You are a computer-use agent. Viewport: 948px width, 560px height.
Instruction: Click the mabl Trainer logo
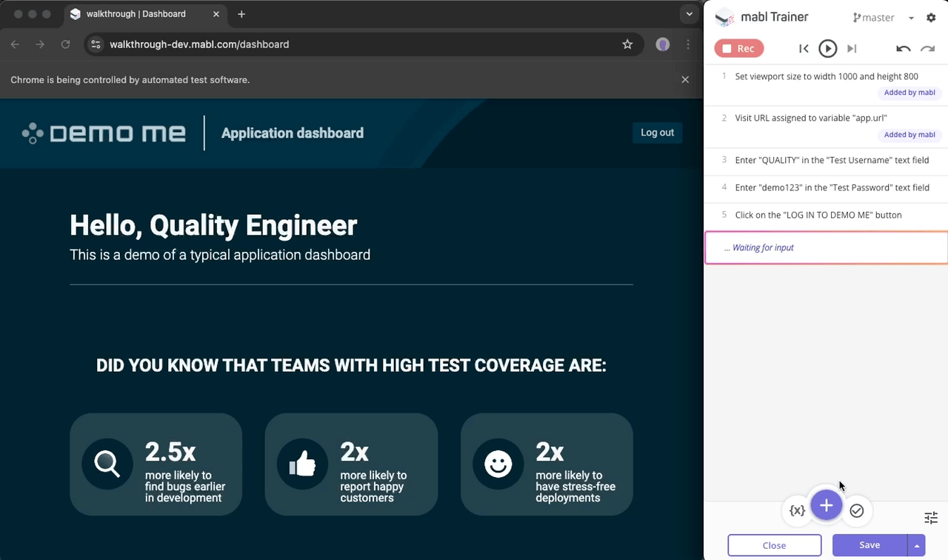[x=724, y=18]
